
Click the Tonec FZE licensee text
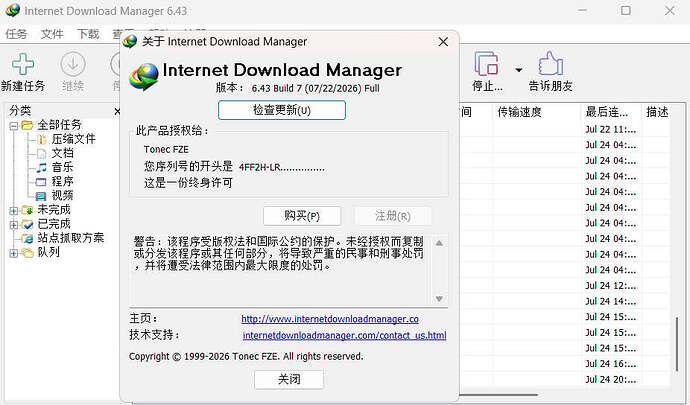pos(166,150)
